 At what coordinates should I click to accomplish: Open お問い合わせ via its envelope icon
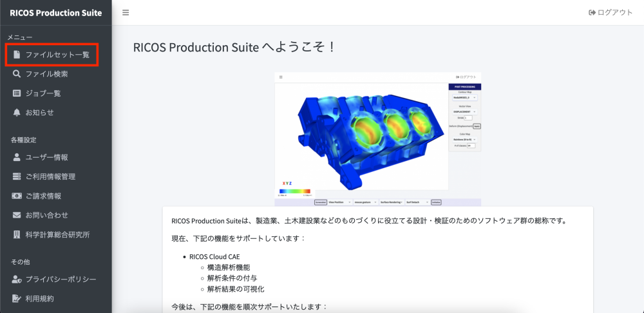[17, 215]
